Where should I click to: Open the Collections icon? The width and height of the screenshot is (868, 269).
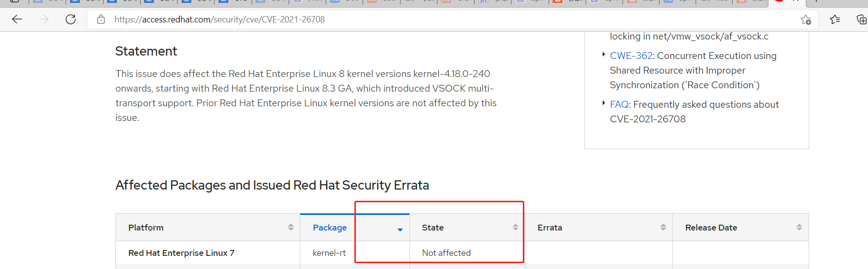(x=861, y=19)
